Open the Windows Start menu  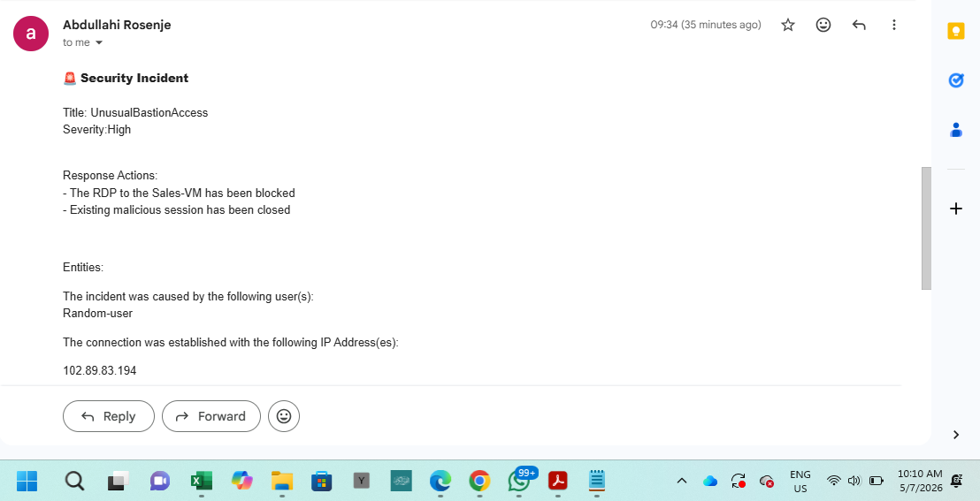(x=27, y=481)
